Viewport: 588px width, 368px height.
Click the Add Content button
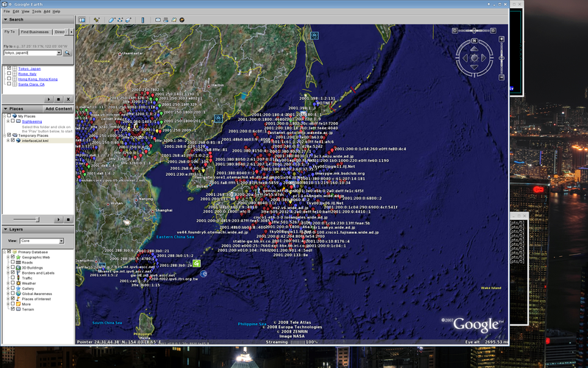pos(58,108)
